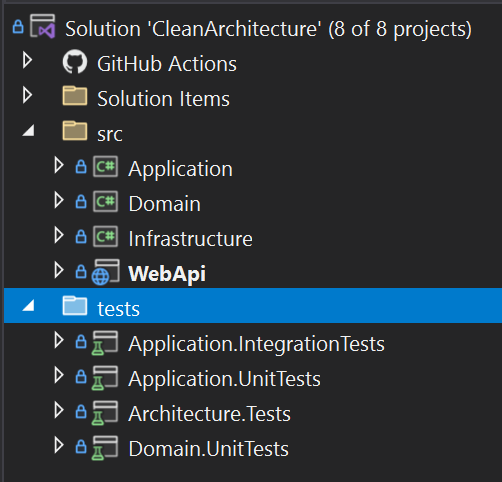The width and height of the screenshot is (502, 482).
Task: Collapse the src folder
Action: [28, 130]
